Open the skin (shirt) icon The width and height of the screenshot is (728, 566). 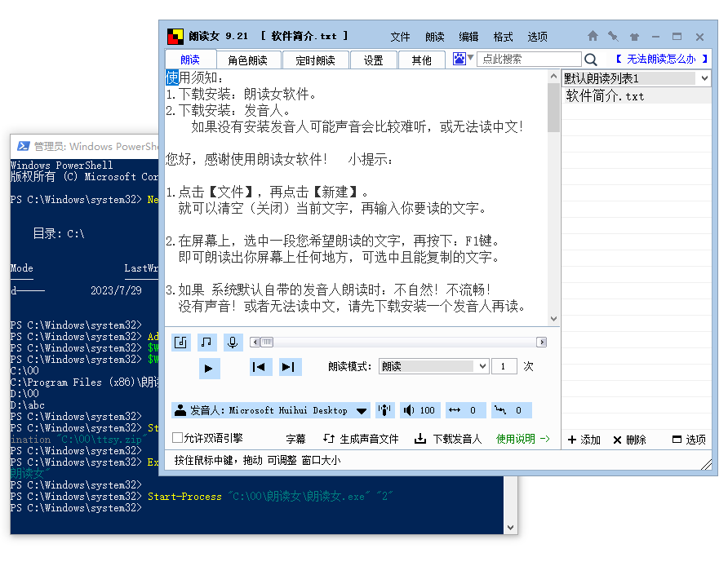tap(634, 37)
